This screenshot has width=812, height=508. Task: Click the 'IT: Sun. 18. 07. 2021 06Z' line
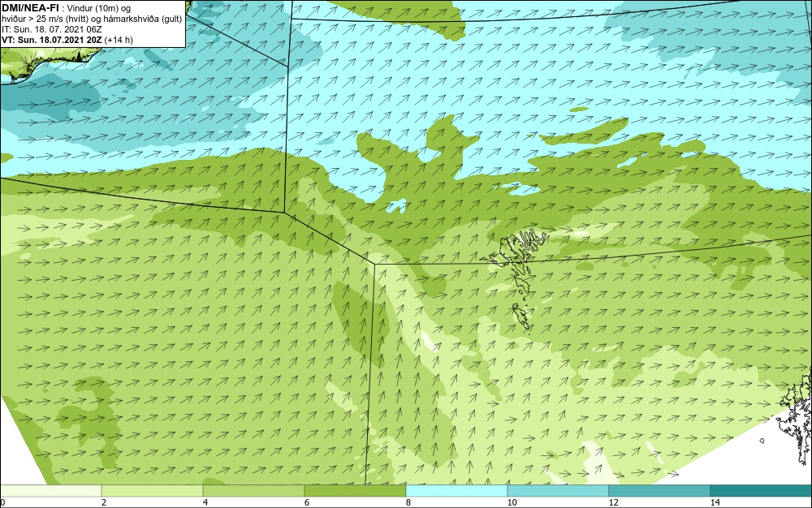pyautogui.click(x=52, y=29)
